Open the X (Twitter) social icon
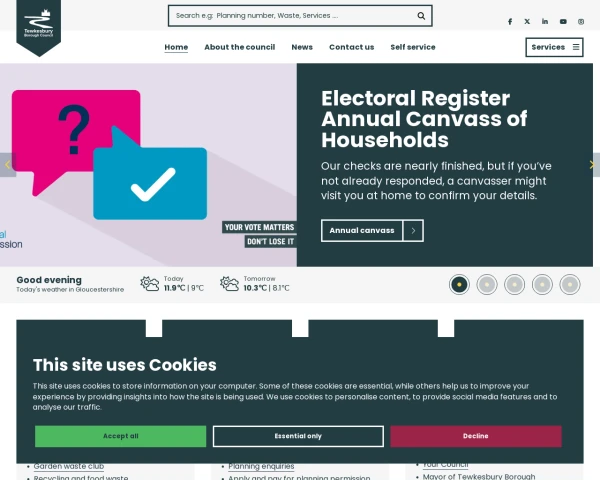Screen dimensions: 600x480 [x=527, y=21]
